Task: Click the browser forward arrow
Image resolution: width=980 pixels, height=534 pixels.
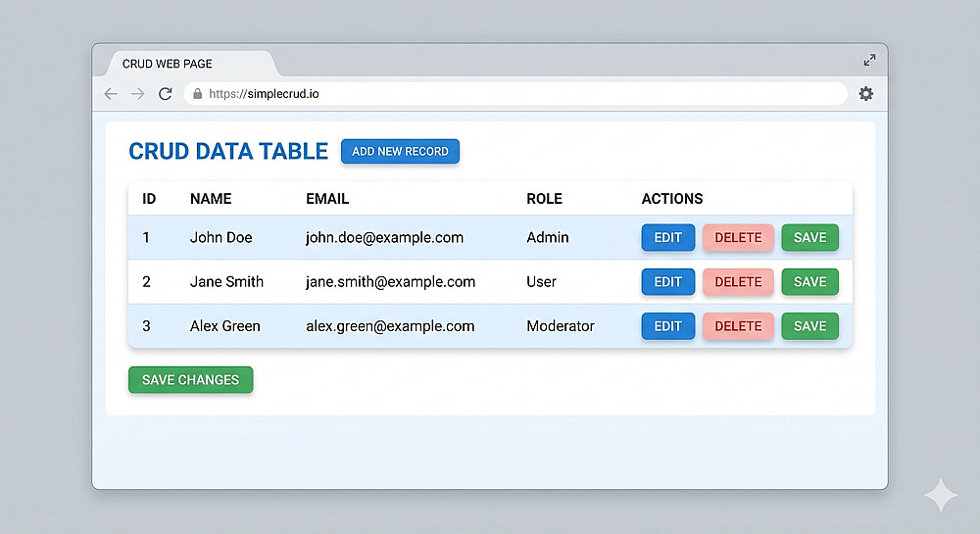Action: point(138,94)
